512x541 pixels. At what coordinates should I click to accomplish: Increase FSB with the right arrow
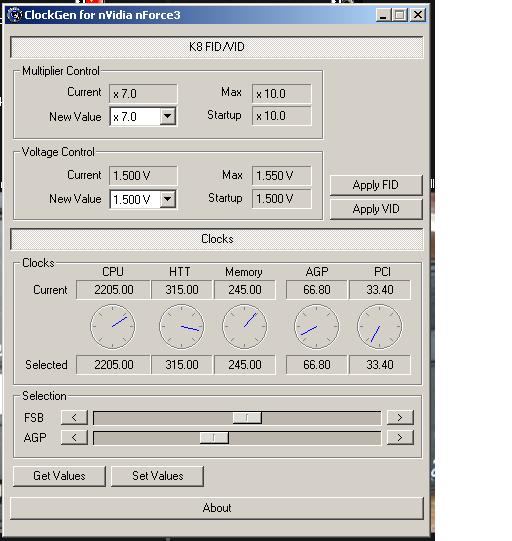click(400, 417)
